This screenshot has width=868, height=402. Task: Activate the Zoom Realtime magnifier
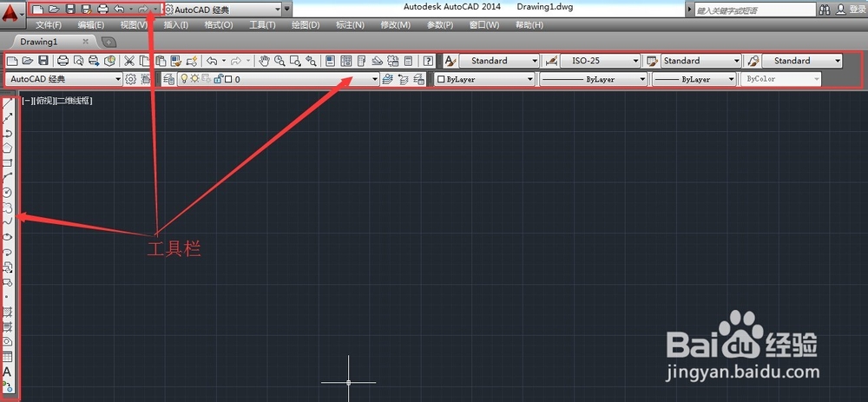click(280, 61)
